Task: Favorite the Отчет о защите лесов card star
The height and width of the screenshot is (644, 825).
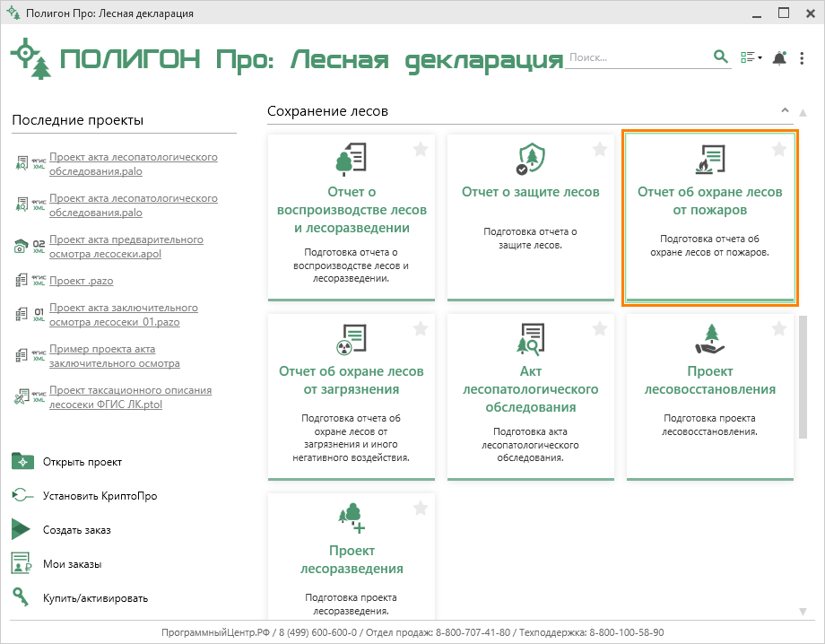Action: [600, 150]
